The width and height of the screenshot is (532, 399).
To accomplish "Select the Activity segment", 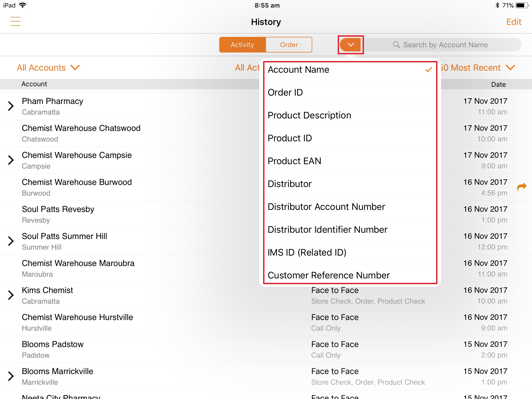I will [242, 45].
